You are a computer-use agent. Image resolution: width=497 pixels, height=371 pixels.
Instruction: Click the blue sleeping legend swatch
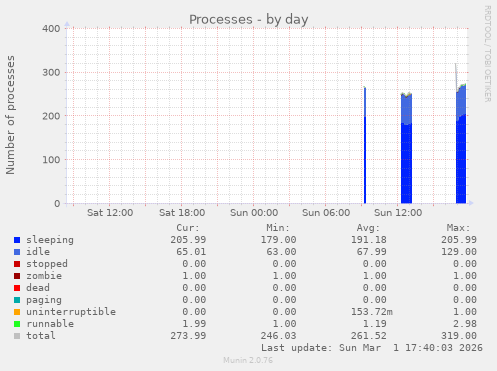pyautogui.click(x=17, y=240)
